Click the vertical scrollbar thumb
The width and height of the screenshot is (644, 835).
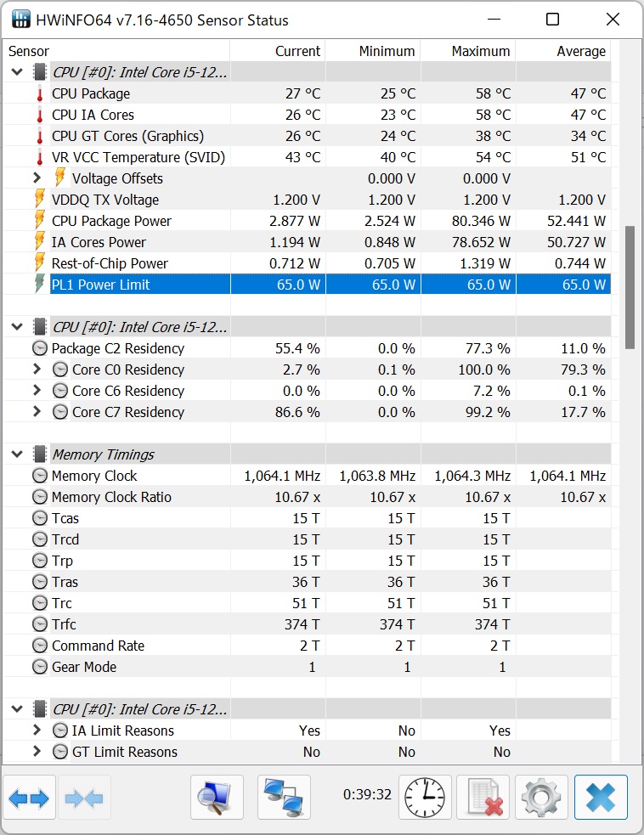[630, 287]
